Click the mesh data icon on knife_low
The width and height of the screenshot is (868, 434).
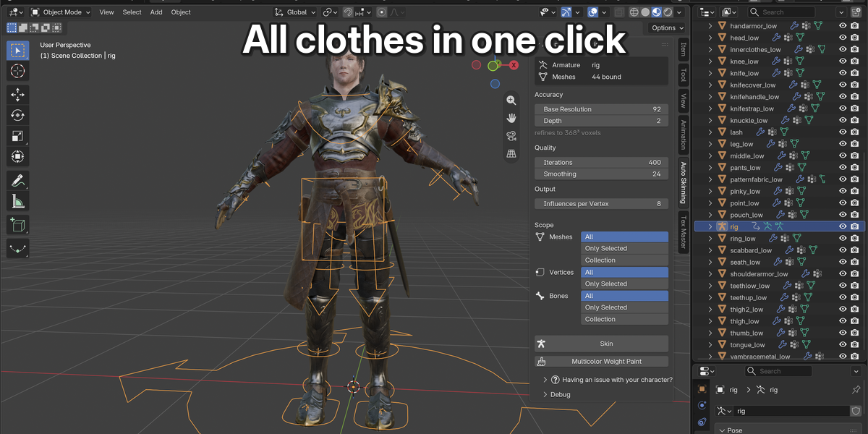tap(800, 73)
